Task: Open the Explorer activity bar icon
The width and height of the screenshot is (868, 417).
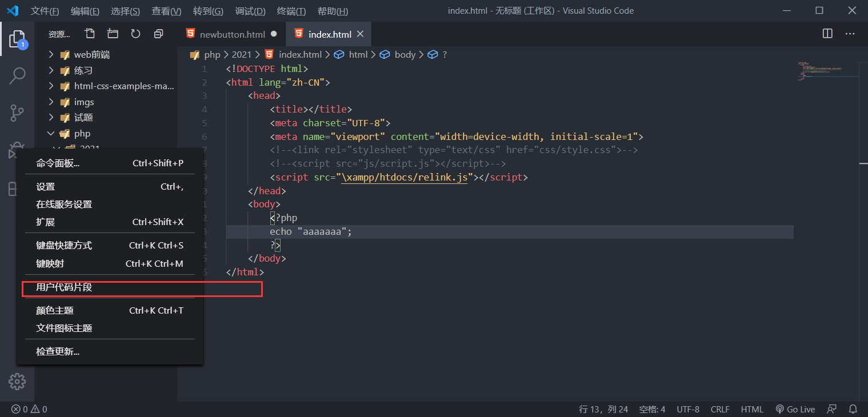Action: (17, 40)
